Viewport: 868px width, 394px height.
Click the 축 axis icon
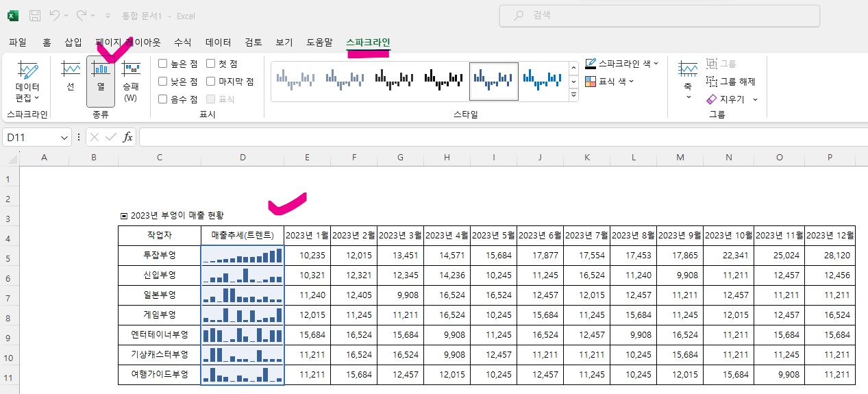click(688, 70)
